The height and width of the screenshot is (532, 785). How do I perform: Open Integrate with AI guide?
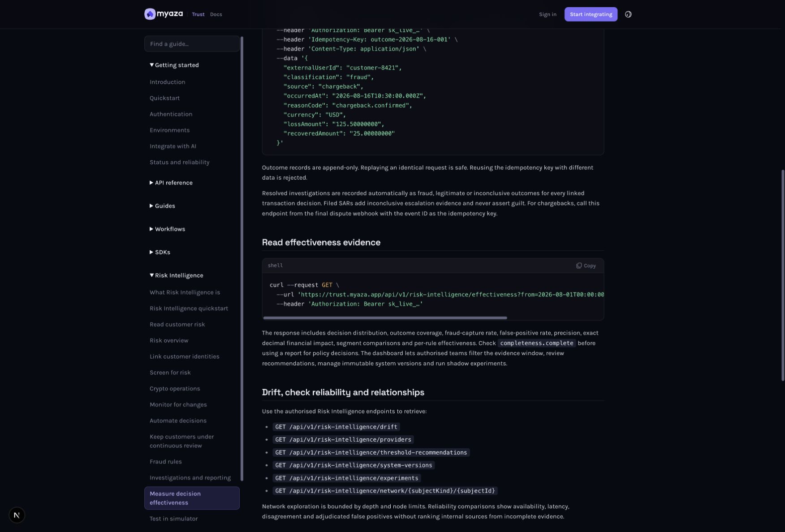173,146
